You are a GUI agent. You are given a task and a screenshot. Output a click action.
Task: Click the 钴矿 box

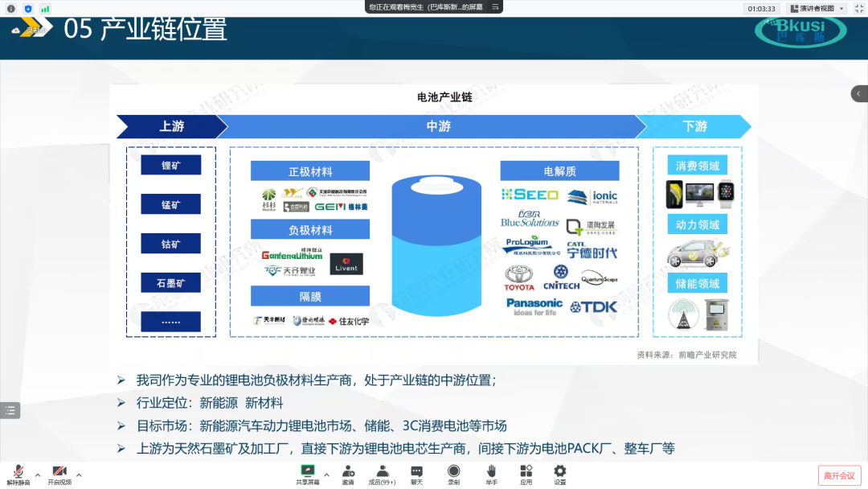pyautogui.click(x=170, y=244)
